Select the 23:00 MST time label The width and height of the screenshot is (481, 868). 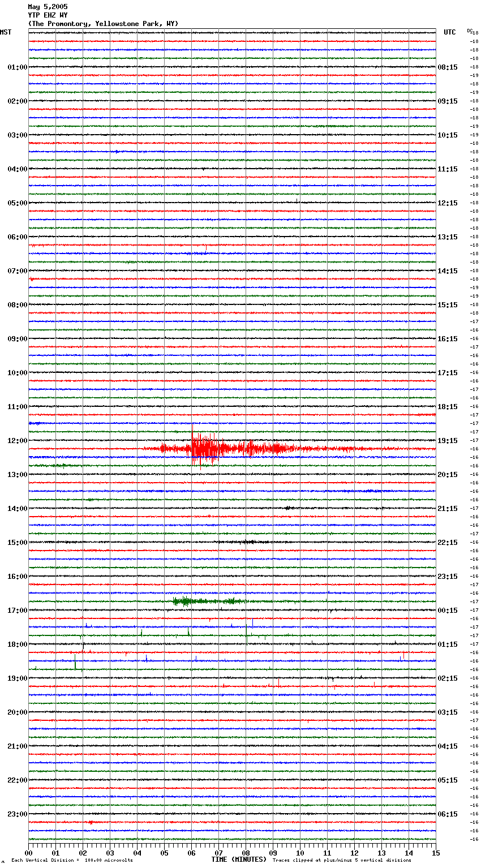pyautogui.click(x=18, y=814)
